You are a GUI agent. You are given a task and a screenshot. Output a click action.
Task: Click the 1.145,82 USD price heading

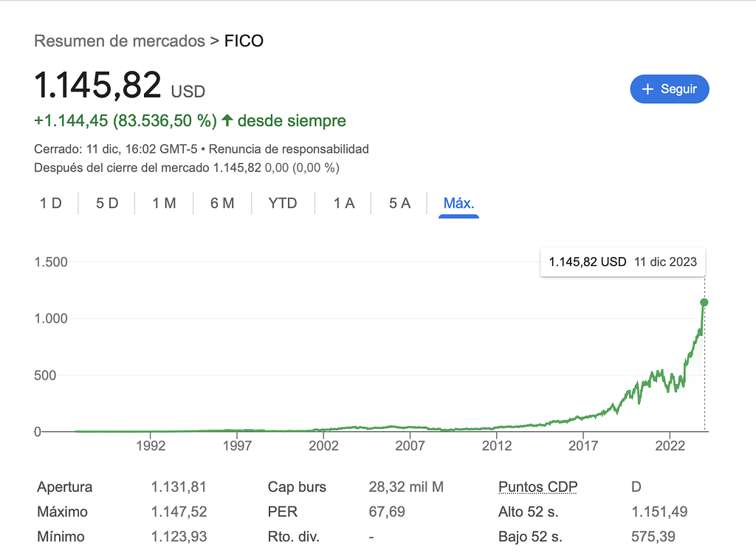coord(98,86)
